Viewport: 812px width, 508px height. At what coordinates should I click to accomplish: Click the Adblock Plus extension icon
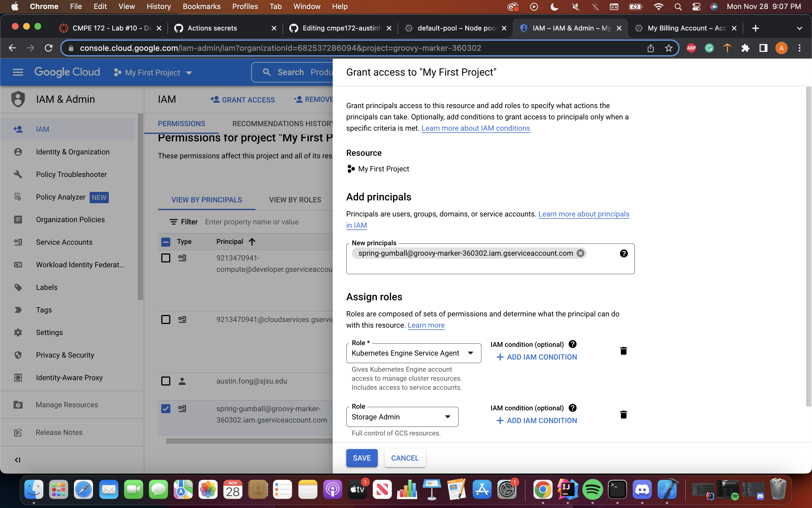pos(691,48)
